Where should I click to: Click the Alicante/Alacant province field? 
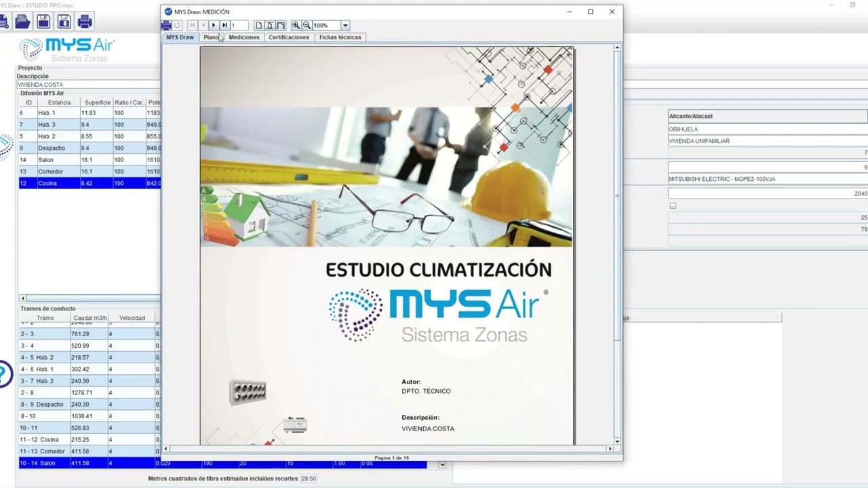pyautogui.click(x=768, y=116)
